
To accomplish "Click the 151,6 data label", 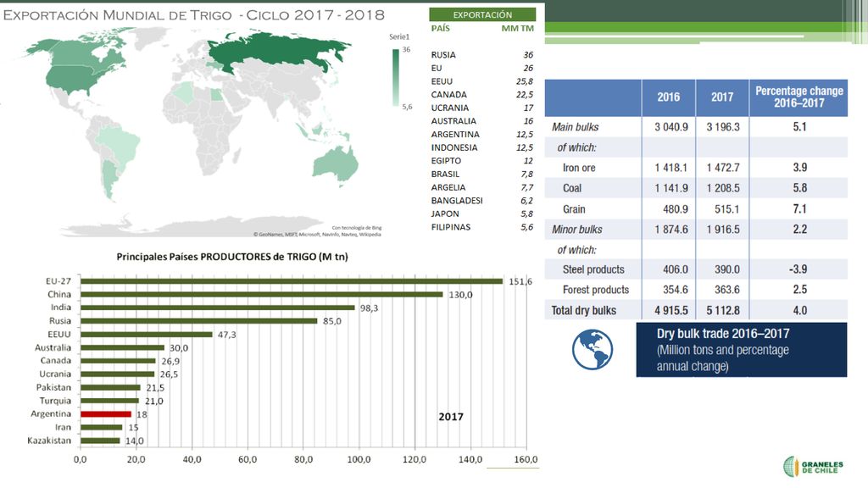I will click(x=520, y=281).
